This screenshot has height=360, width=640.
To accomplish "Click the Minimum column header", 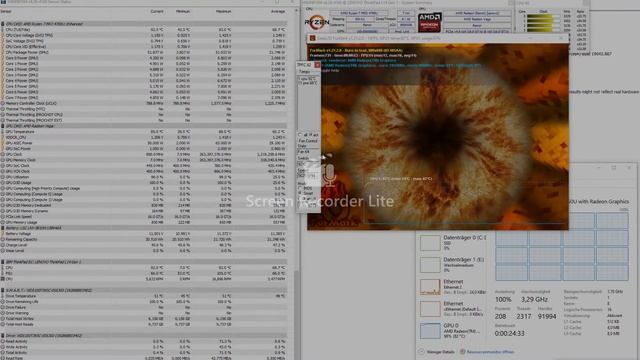I will click(182, 11).
